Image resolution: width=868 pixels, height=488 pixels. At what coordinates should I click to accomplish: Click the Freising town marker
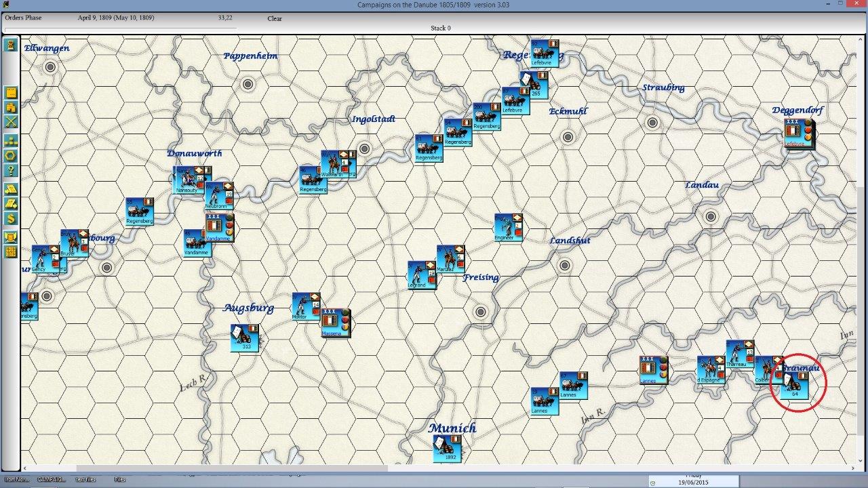[481, 312]
